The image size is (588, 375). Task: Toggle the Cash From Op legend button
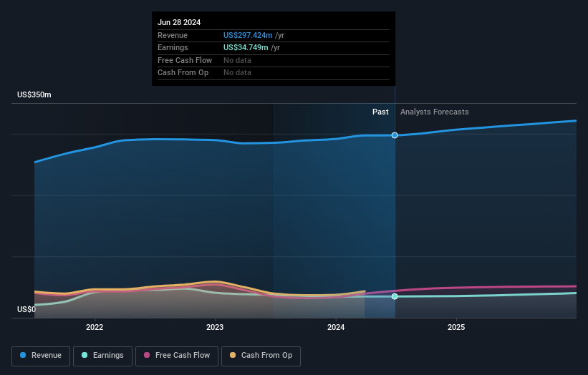pos(261,356)
